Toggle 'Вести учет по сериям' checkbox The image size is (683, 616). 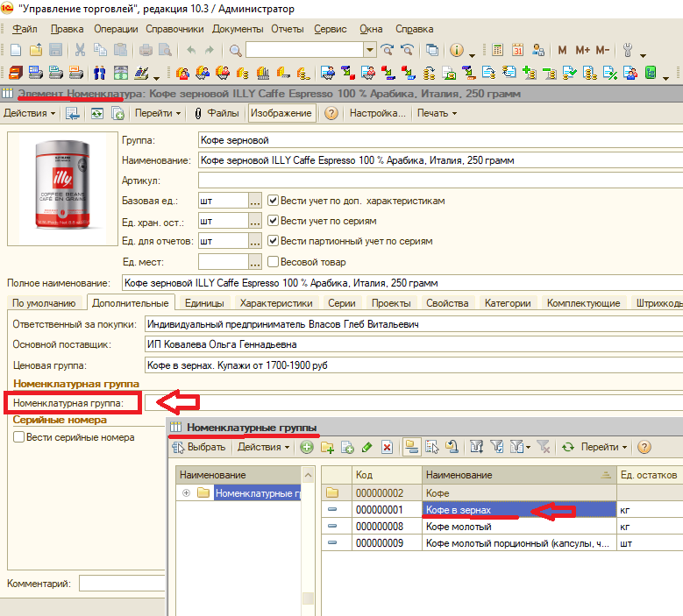pyautogui.click(x=274, y=220)
